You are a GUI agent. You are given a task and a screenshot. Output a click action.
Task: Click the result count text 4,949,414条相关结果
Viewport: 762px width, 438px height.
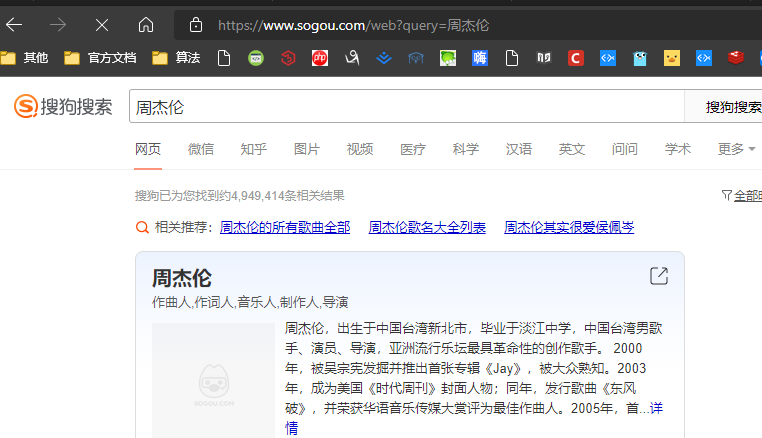click(288, 195)
